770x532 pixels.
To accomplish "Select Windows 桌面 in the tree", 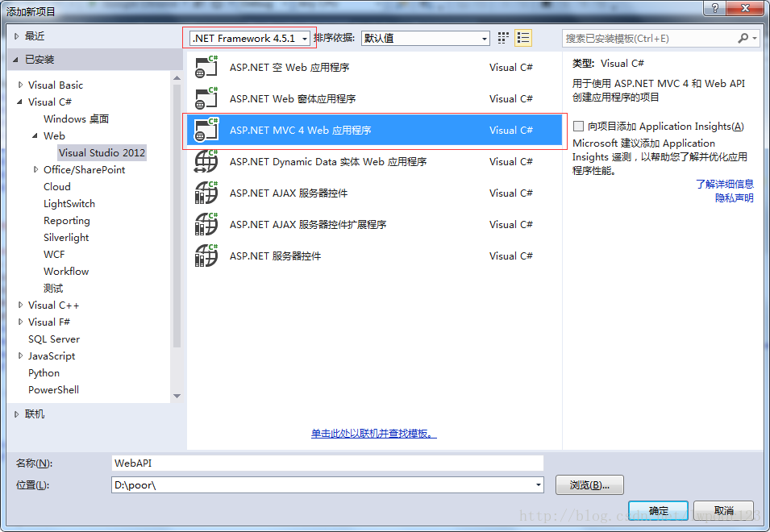I will tap(76, 118).
